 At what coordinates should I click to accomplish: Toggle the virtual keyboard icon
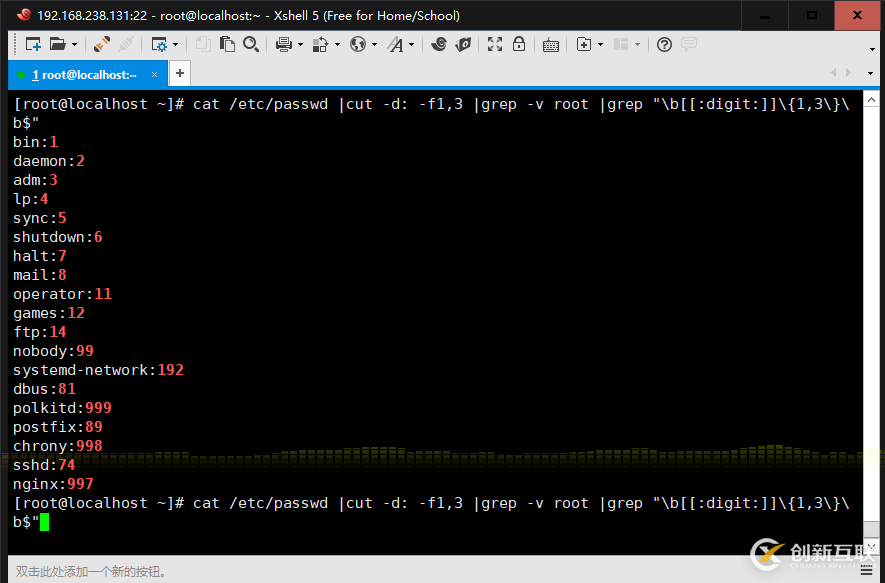pyautogui.click(x=551, y=45)
